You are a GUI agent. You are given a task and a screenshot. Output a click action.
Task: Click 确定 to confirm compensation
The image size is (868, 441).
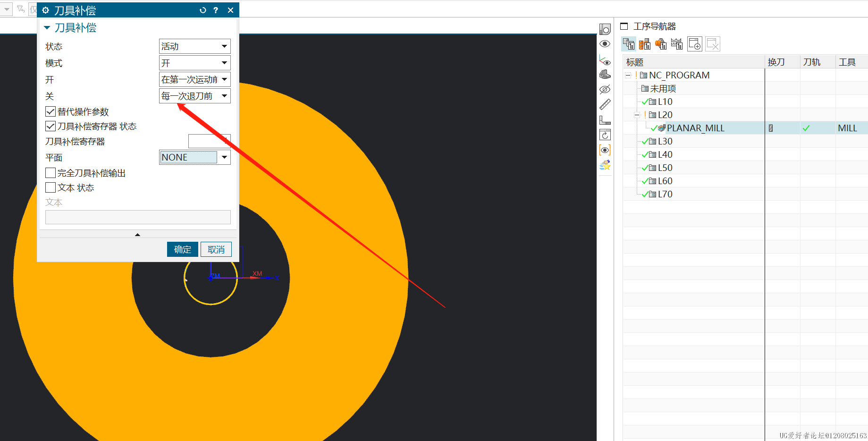(x=183, y=249)
